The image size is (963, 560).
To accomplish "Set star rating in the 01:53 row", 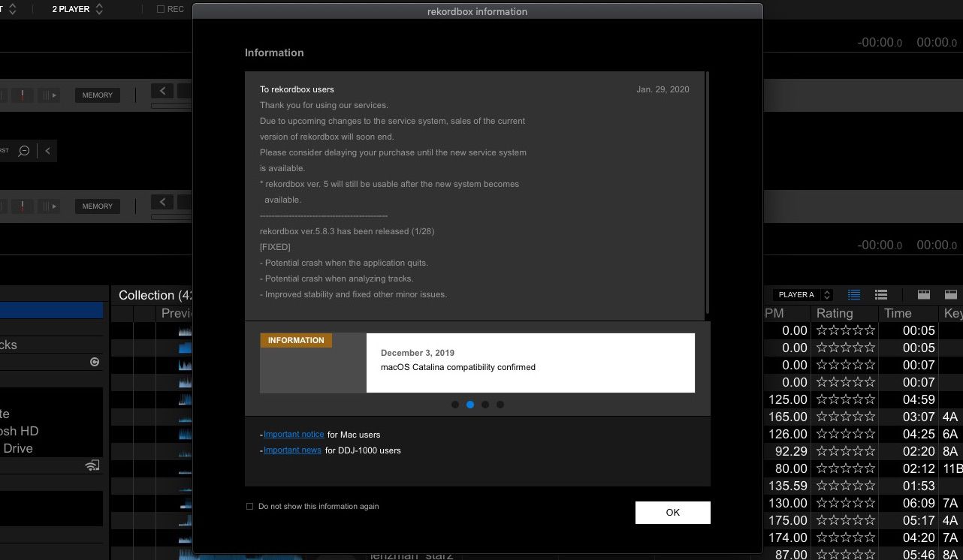I will click(846, 486).
